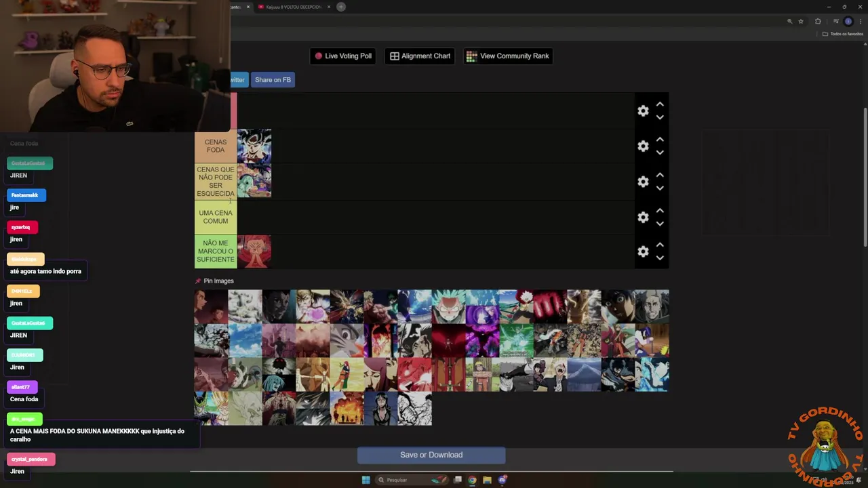Click the crystal_pandora chat username

(x=30, y=459)
